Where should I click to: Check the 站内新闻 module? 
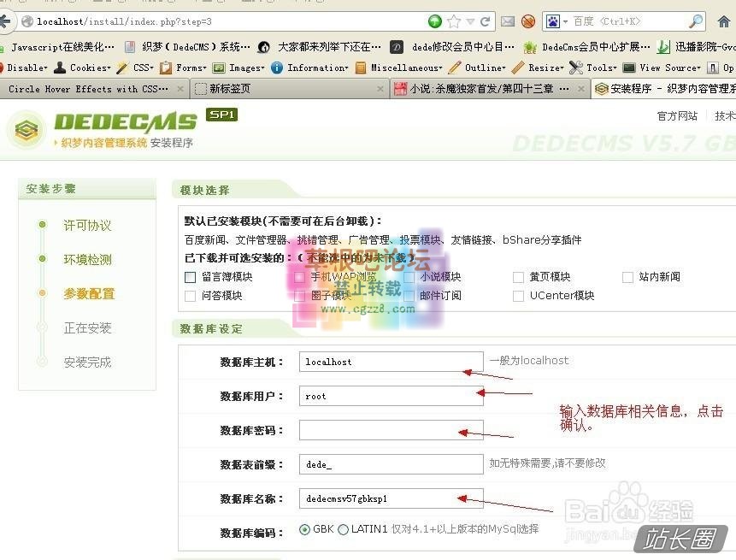(x=627, y=277)
